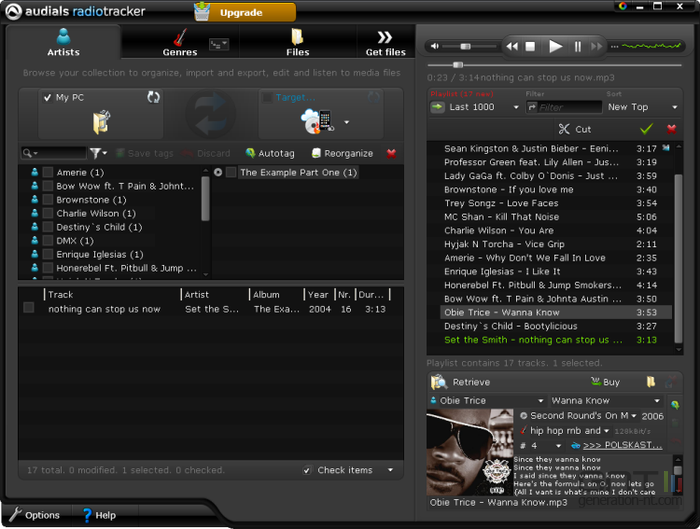
Task: Check the Charlie Wilson artist checkbox
Action: point(48,213)
